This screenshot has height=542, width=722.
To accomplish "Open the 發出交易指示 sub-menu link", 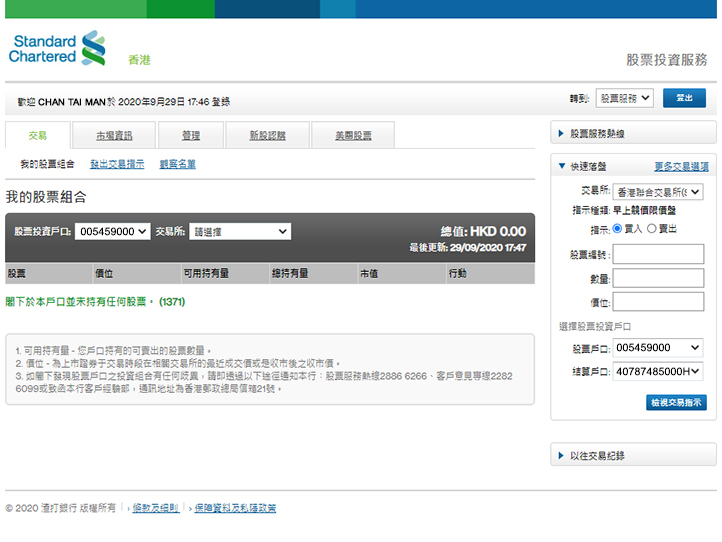I will pos(117,164).
